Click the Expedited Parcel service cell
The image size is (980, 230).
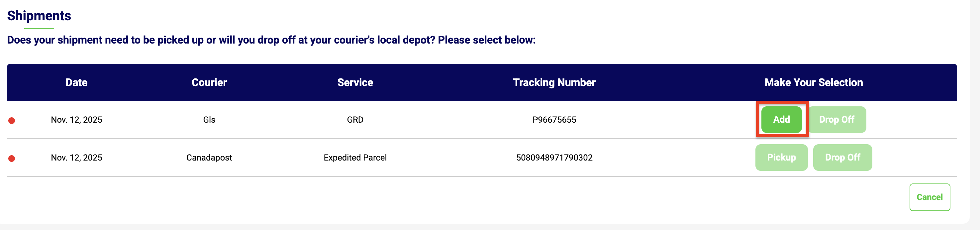(355, 158)
